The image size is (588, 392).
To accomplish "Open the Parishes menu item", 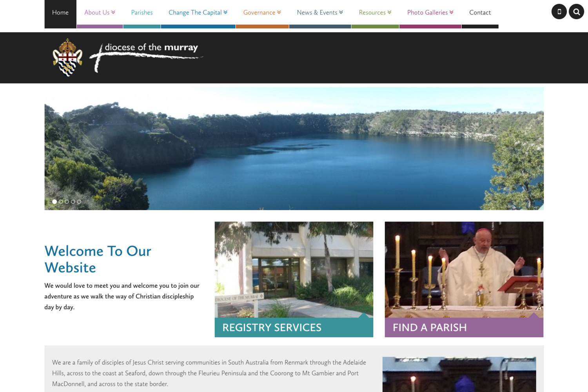I will click(x=142, y=13).
